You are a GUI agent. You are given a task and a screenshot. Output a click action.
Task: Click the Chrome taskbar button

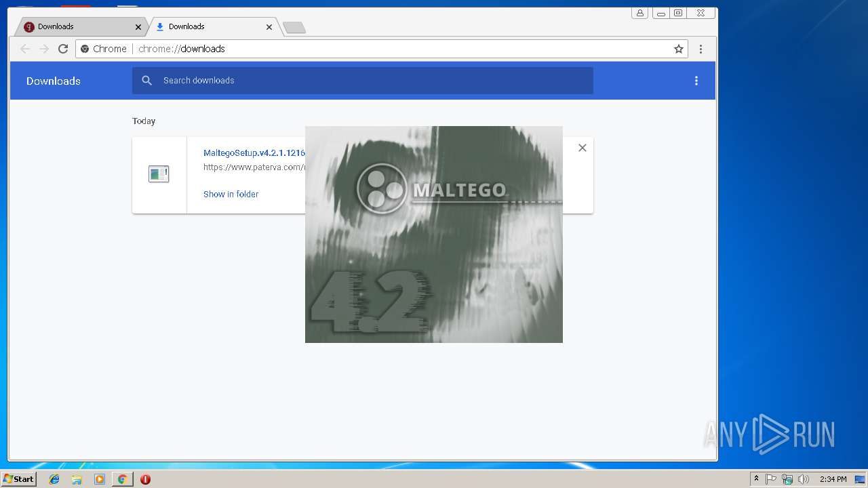point(122,479)
